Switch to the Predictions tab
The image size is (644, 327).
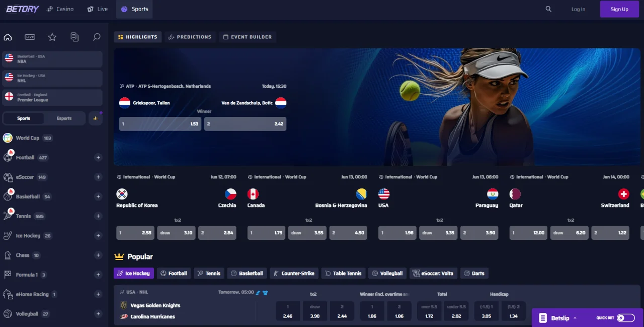190,37
